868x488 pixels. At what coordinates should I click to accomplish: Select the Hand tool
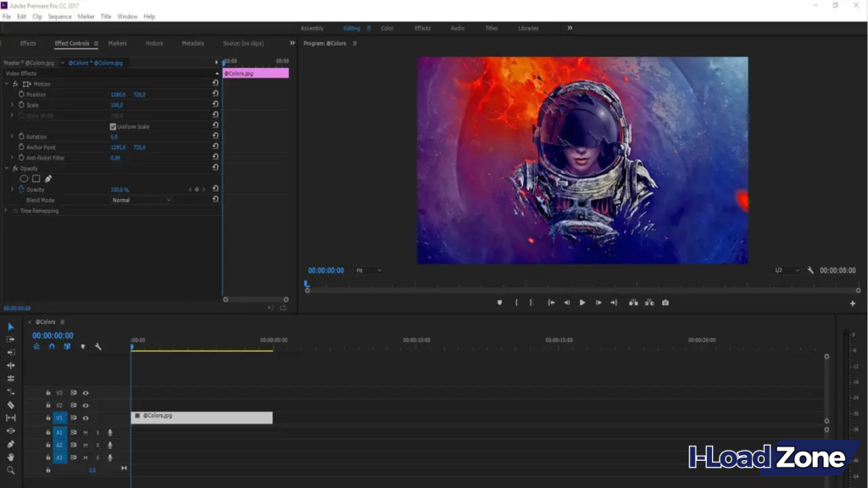point(10,457)
